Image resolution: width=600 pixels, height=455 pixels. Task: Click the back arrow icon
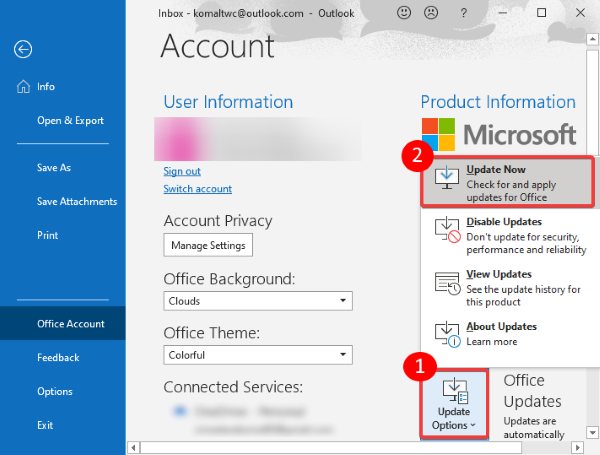(x=24, y=49)
